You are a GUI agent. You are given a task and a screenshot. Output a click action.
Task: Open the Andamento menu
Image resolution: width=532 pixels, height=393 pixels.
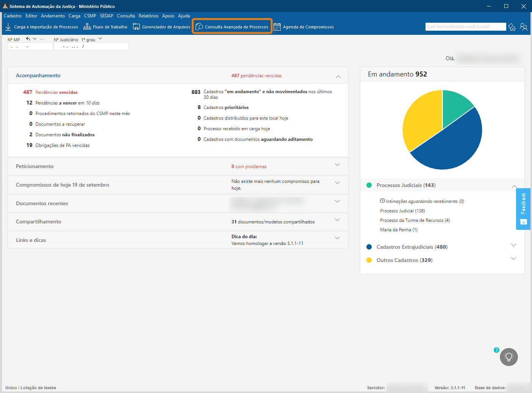point(53,16)
